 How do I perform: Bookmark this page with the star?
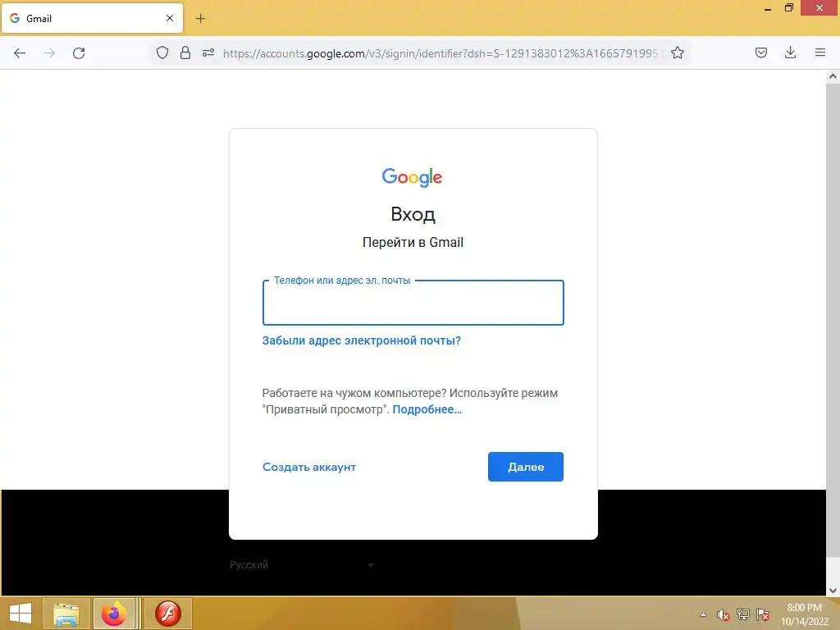678,52
